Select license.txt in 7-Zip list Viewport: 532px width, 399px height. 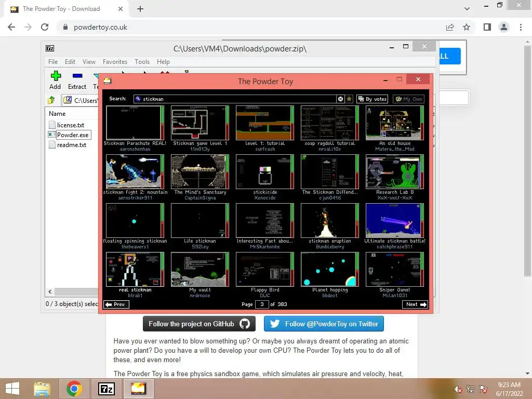coord(70,125)
